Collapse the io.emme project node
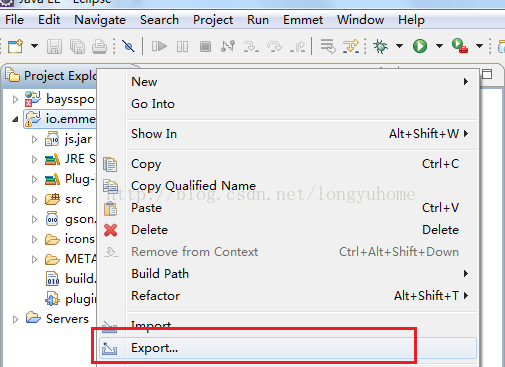This screenshot has height=367, width=505. coord(15,119)
